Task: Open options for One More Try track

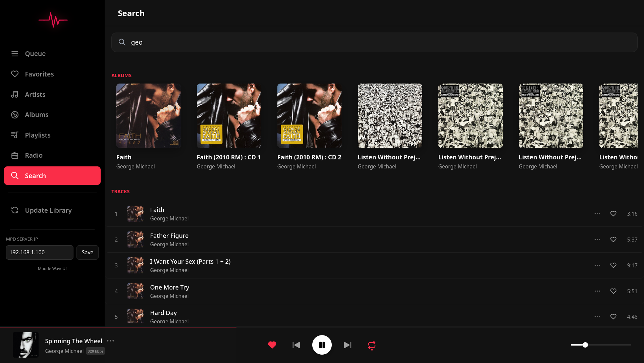Action: (597, 291)
